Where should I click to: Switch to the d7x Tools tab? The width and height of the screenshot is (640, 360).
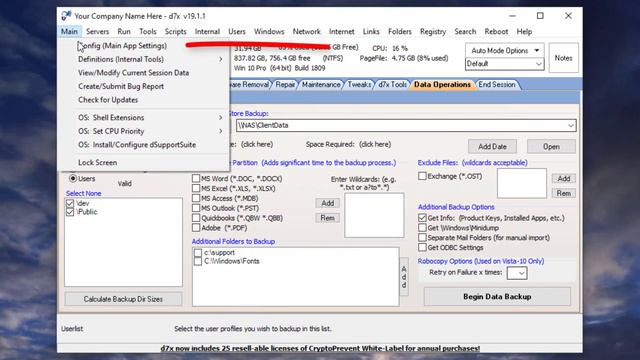pos(392,84)
